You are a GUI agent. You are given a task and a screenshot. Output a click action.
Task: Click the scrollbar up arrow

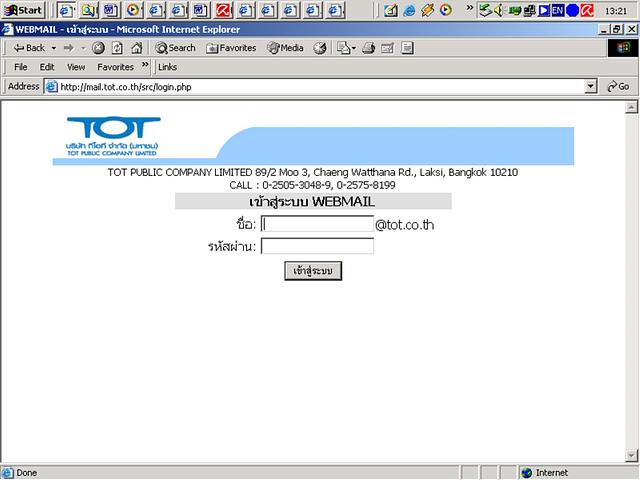[x=631, y=107]
